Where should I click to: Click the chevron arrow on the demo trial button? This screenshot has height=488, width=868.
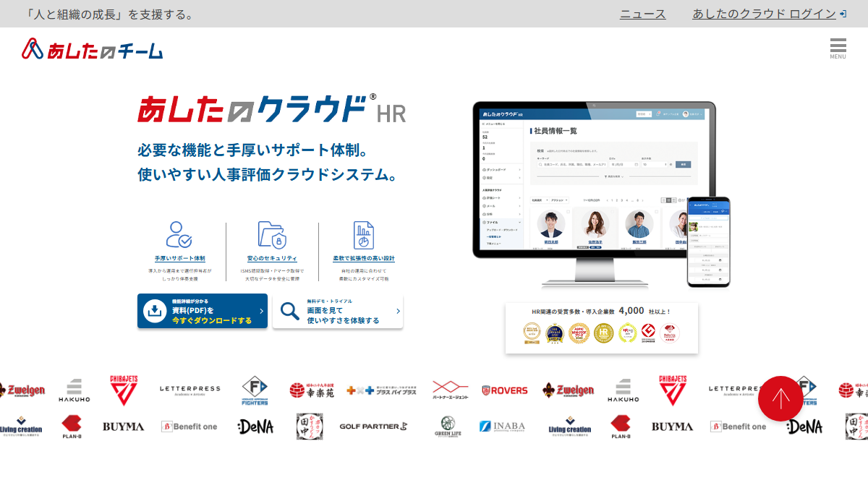click(398, 312)
